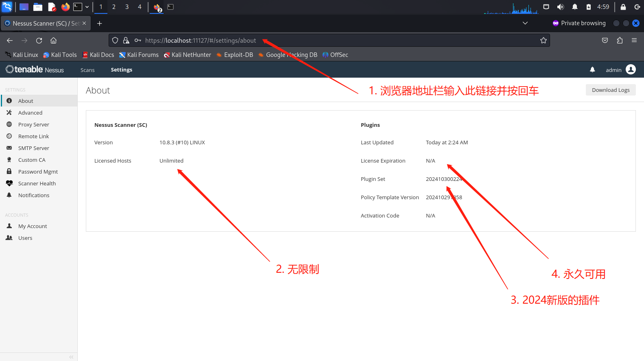
Task: Launch Firefox from the top panel
Action: (65, 7)
